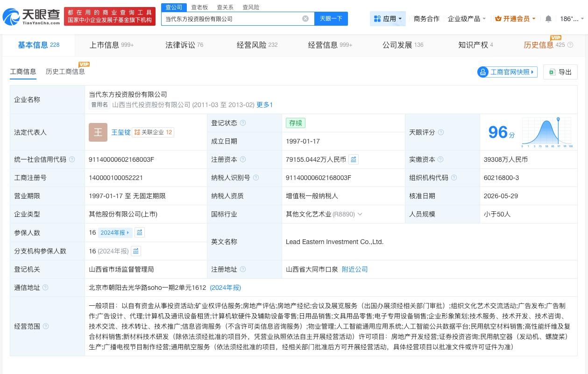Image resolution: width=588 pixels, height=374 pixels.
Task: Open the 商务合作 link
Action: (426, 19)
